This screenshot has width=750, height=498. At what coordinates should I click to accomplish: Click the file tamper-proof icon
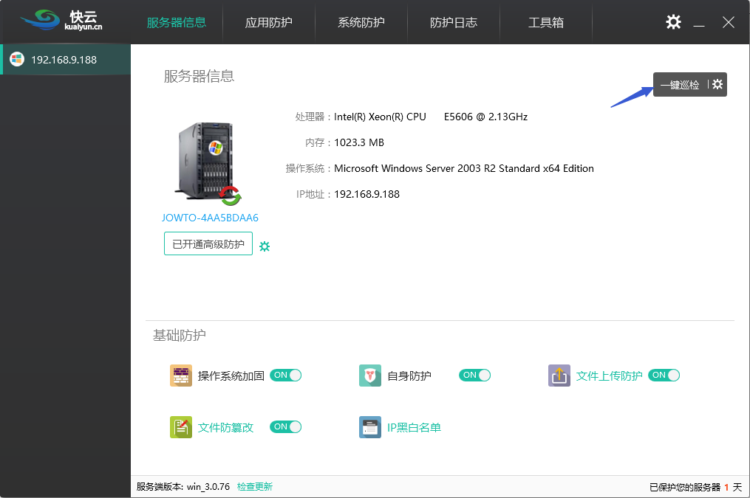coord(181,427)
